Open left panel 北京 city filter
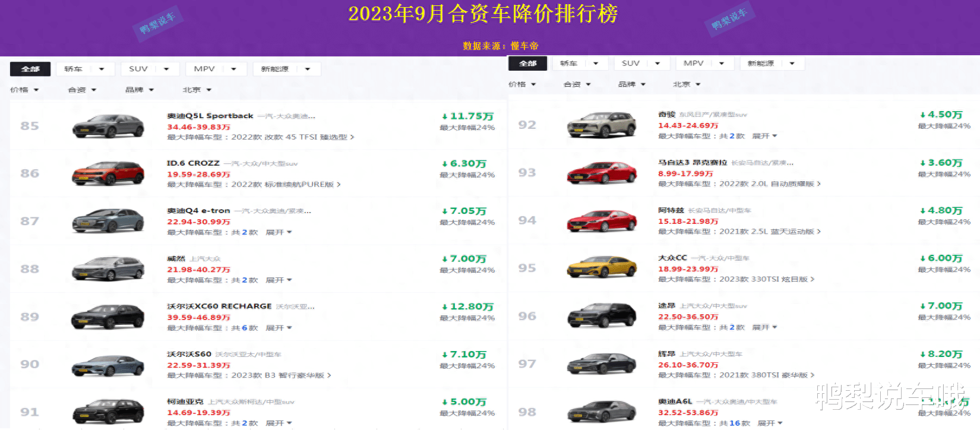The height and width of the screenshot is (430, 980). (x=197, y=90)
